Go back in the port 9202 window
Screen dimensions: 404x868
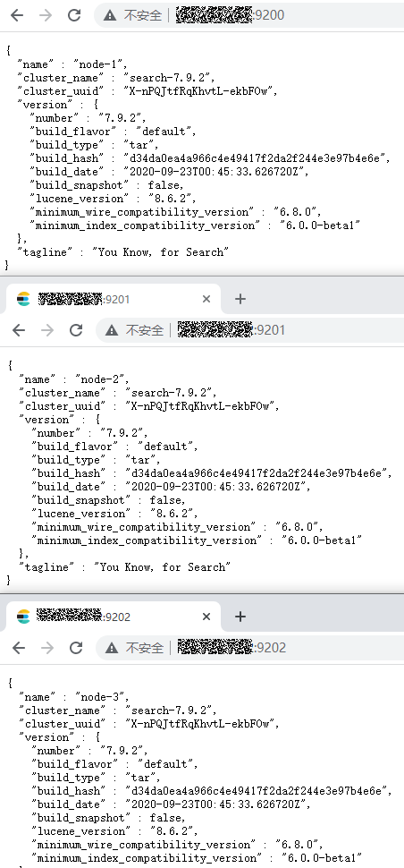pyautogui.click(x=19, y=648)
